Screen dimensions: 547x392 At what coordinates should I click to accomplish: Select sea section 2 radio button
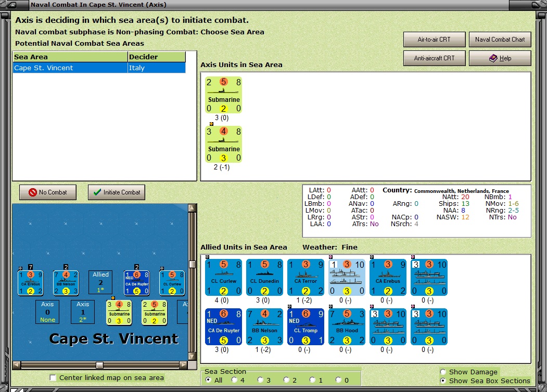pos(286,380)
